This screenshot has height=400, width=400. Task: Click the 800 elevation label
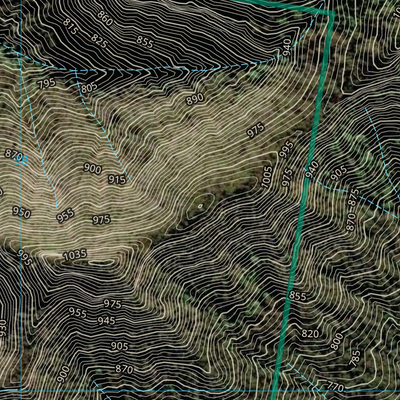[x=337, y=341]
